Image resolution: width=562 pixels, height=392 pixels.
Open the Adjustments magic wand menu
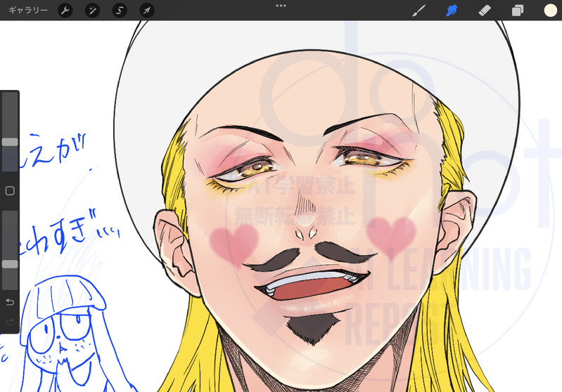[x=92, y=11]
